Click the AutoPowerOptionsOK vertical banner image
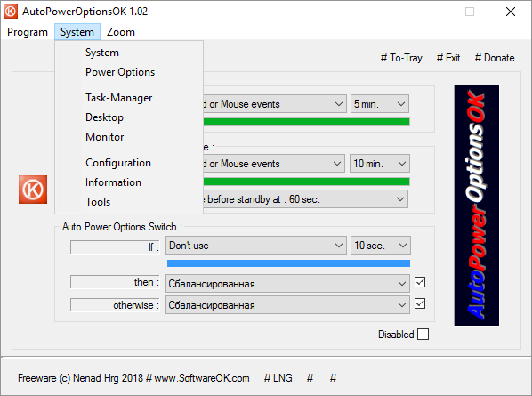The width and height of the screenshot is (532, 396). (476, 206)
